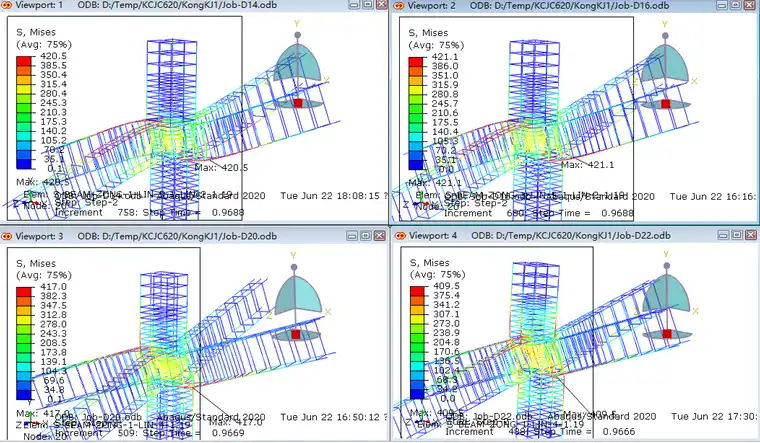Click the 'Max: 420.5' label pointing to Viewport 1 joint
The height and width of the screenshot is (443, 760).
[222, 168]
